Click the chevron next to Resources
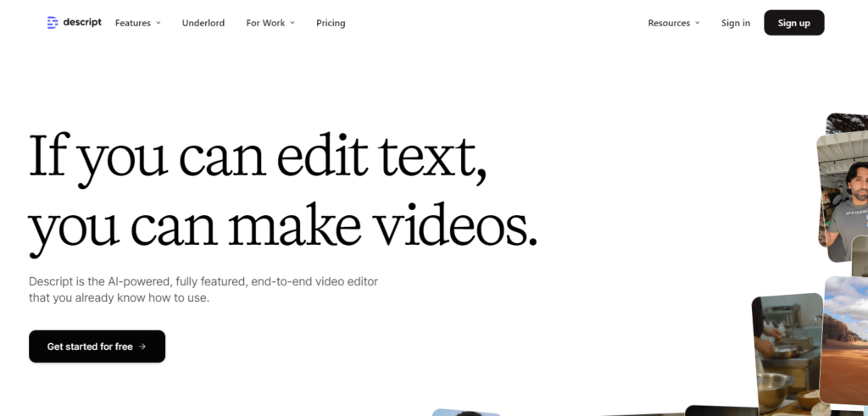Viewport: 868px width, 416px height. coord(698,23)
